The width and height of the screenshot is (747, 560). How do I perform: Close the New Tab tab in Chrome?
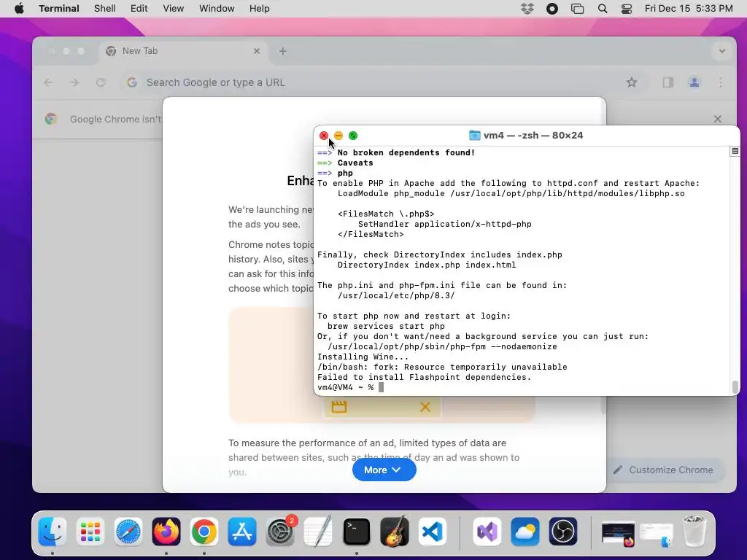click(257, 51)
